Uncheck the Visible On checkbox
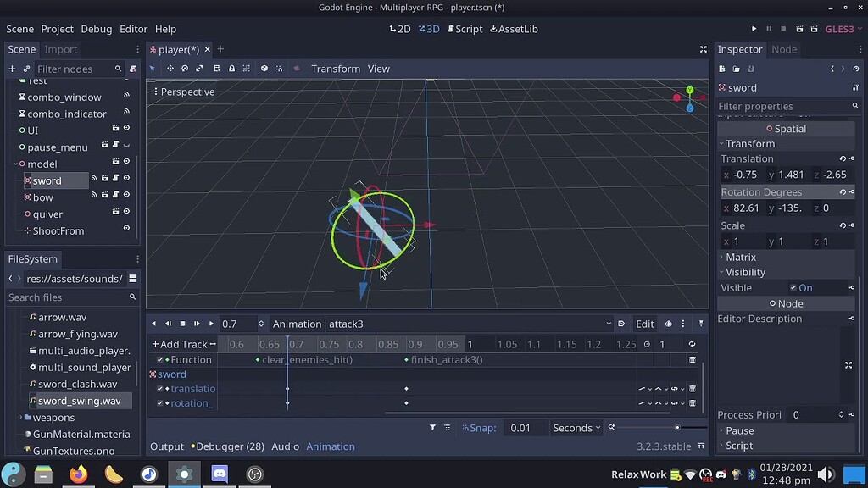The image size is (868, 488). pyautogui.click(x=793, y=287)
